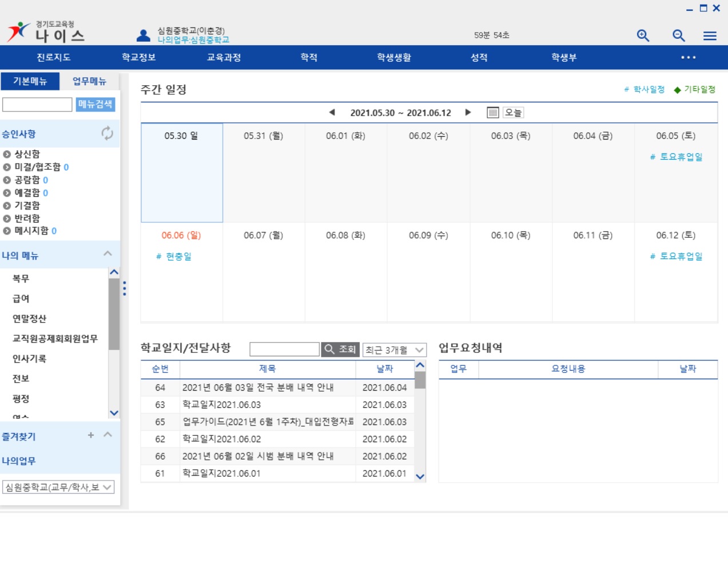Open the 예결함 link
The height and width of the screenshot is (572, 728).
(27, 193)
